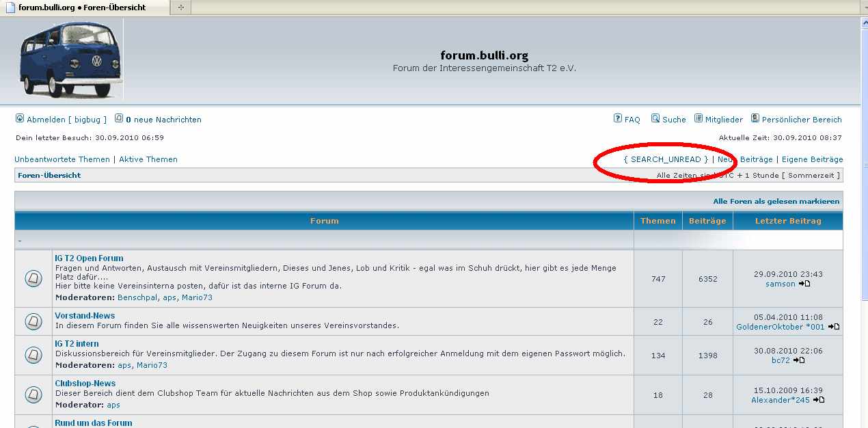Click the Suche magnifier icon
The width and height of the screenshot is (868, 428).
655,118
